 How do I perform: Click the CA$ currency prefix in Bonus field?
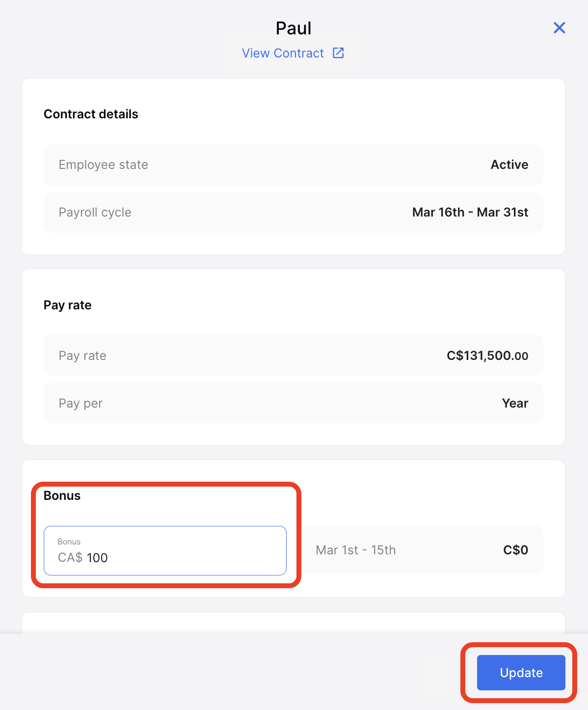(70, 558)
